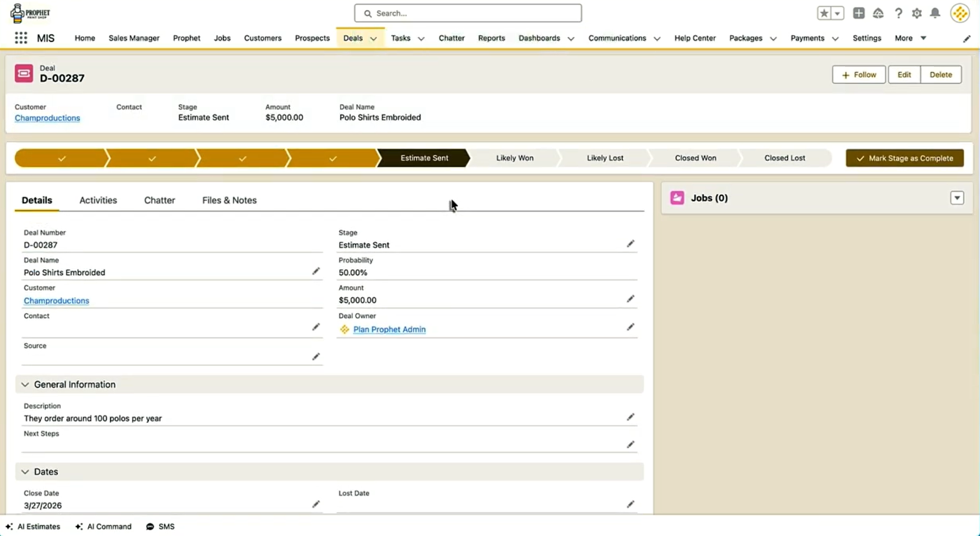980x536 pixels.
Task: Click the Edit button
Action: pyautogui.click(x=904, y=75)
